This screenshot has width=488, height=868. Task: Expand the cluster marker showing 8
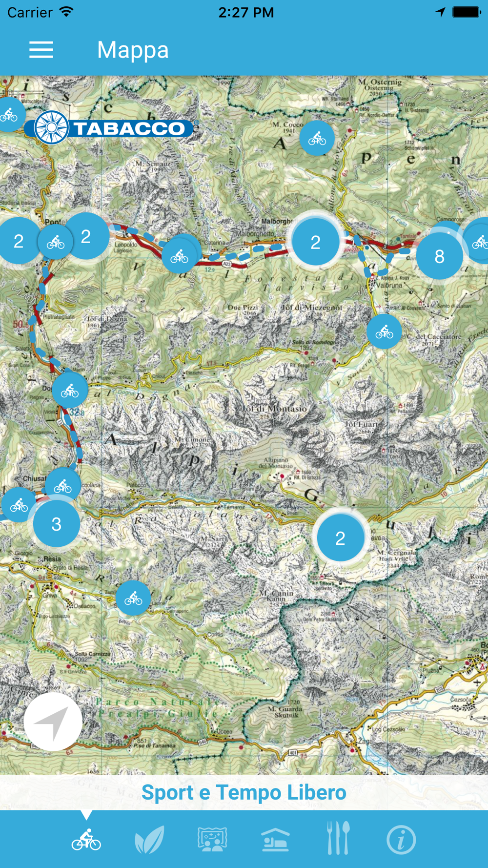pos(439,256)
